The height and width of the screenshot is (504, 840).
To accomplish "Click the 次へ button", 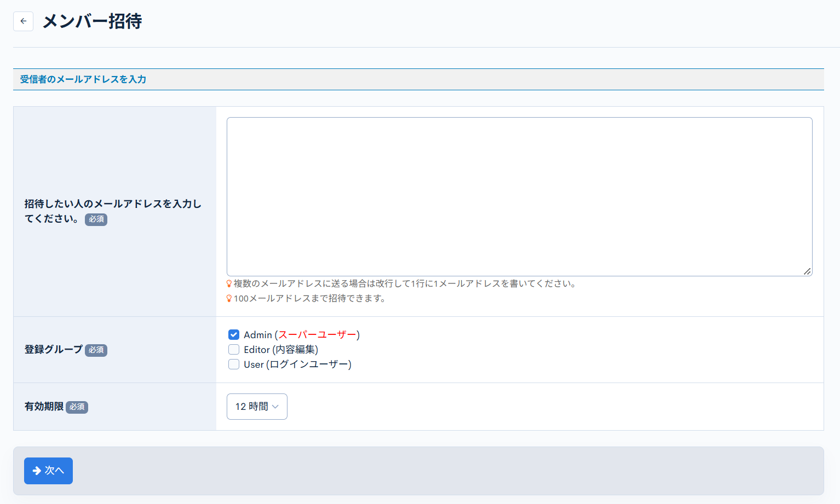I will [48, 471].
